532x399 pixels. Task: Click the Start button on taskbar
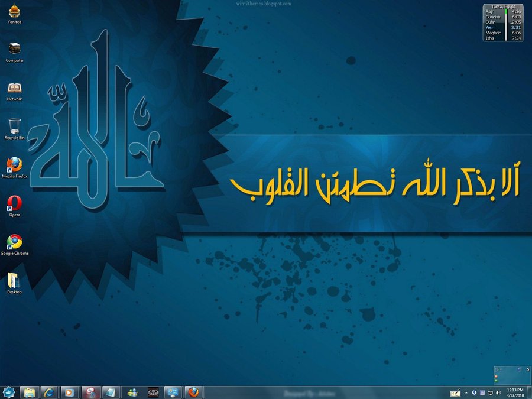click(x=8, y=392)
